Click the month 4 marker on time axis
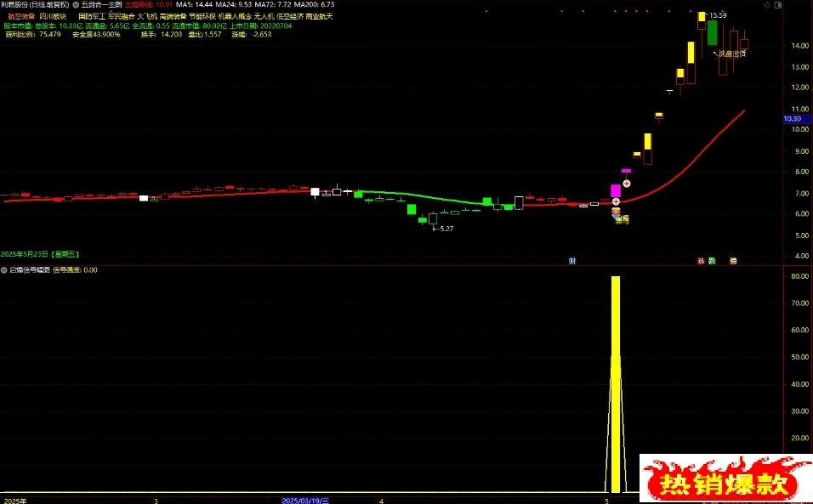Image resolution: width=813 pixels, height=504 pixels. point(382,501)
